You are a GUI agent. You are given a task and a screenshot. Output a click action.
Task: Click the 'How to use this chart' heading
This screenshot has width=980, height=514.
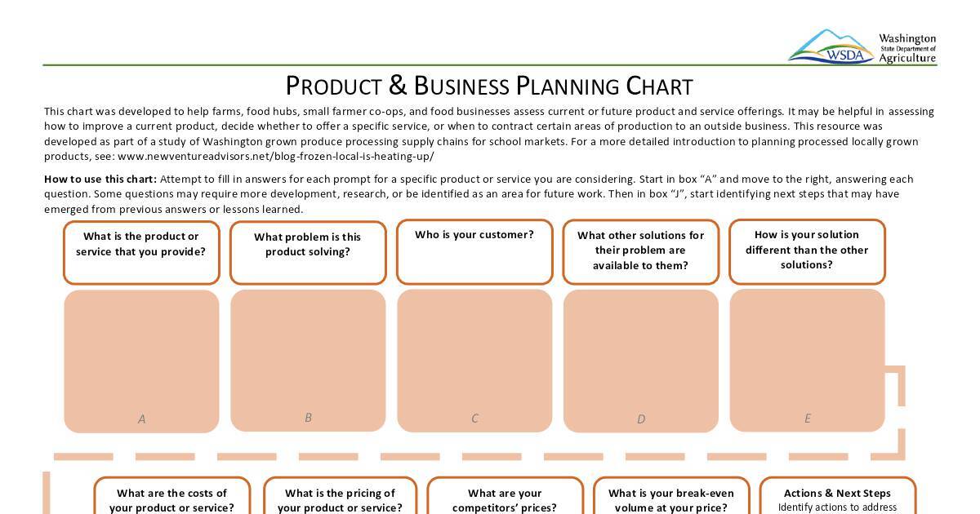(100, 179)
